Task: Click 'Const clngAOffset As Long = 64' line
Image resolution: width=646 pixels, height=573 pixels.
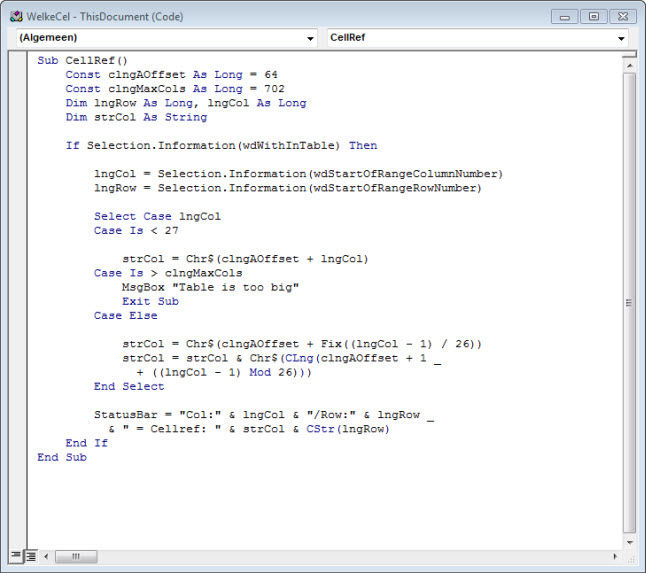Action: click(x=171, y=75)
